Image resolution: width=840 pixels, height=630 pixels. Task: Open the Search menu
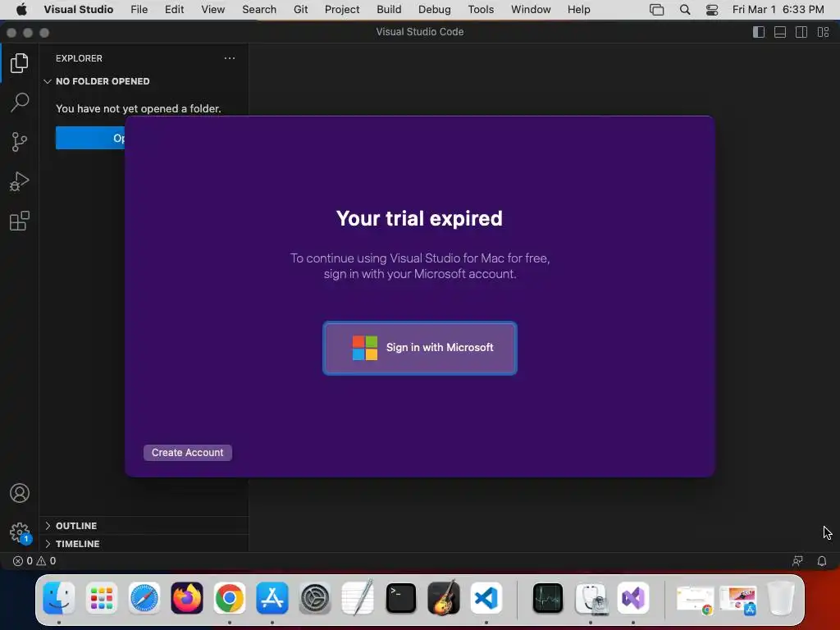coord(259,10)
